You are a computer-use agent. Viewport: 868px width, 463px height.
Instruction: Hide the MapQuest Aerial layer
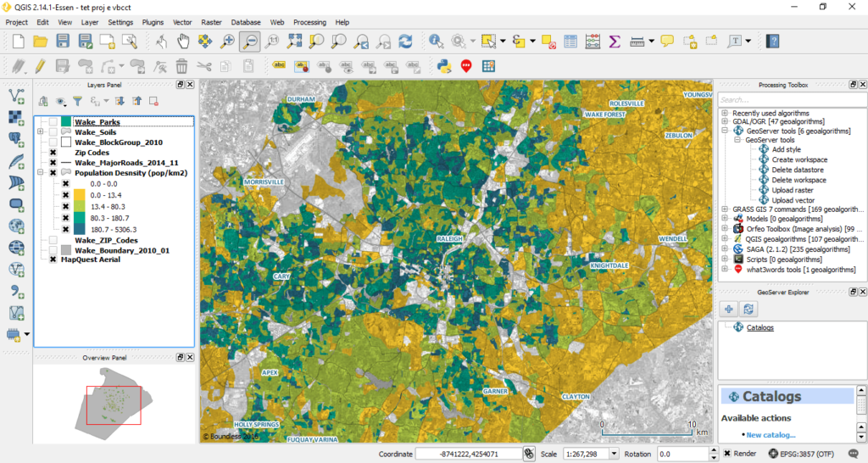click(53, 259)
